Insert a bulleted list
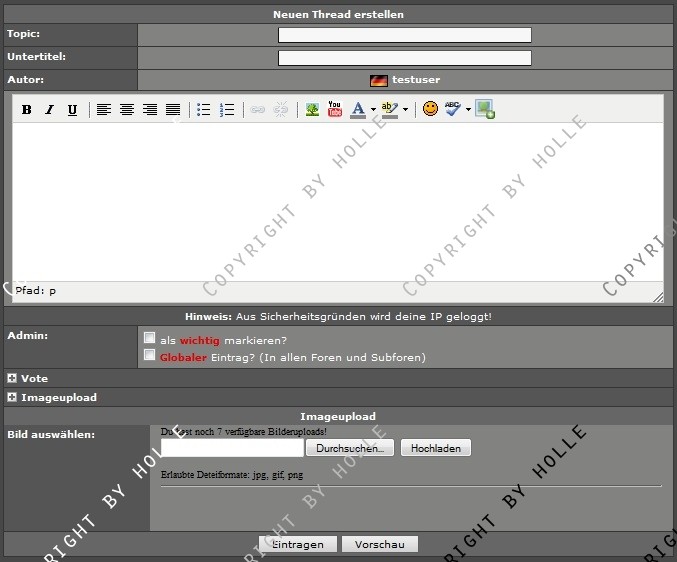Viewport: 677px width, 562px height. click(203, 110)
